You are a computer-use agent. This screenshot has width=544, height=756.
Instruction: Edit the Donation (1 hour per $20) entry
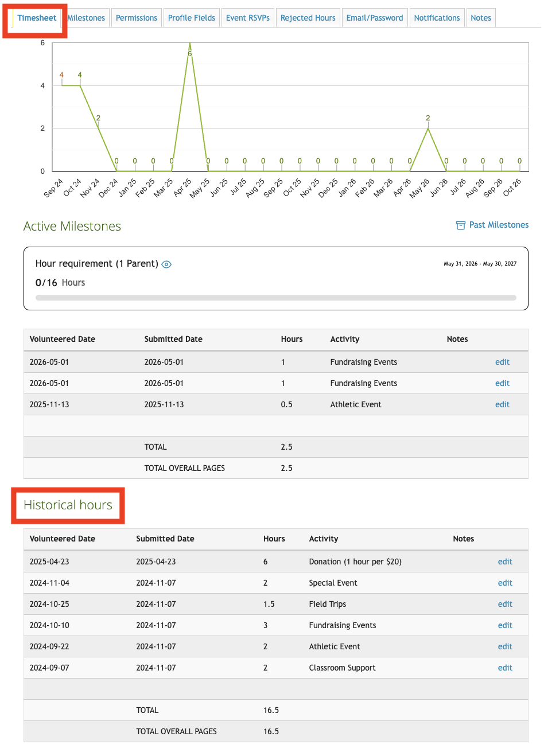coord(505,562)
